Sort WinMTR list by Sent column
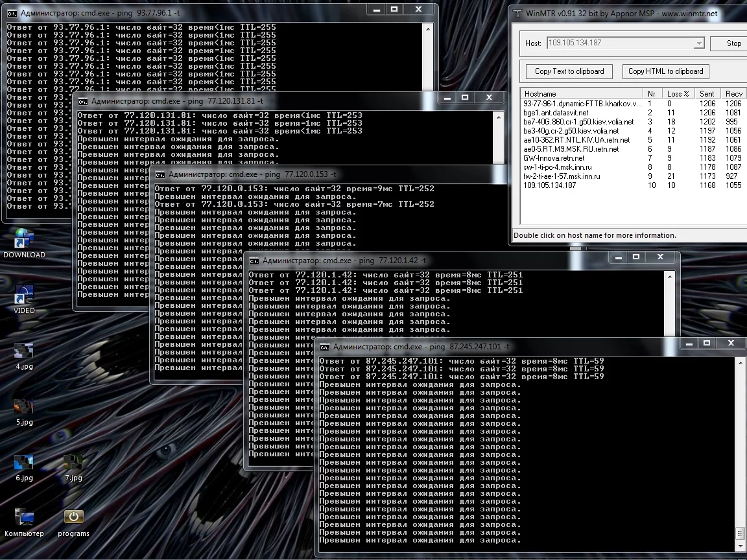Screen dimensions: 747x560 [x=707, y=94]
